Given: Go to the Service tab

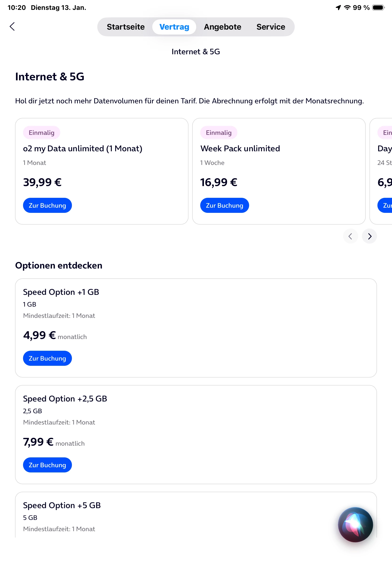Looking at the screenshot, I should click(x=270, y=27).
